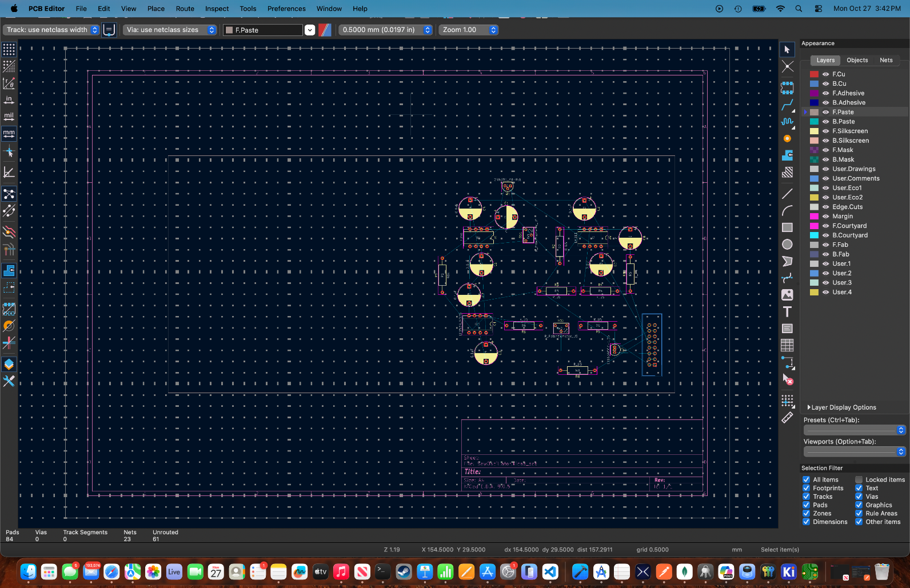The image size is (910, 588).
Task: Switch units to inches
Action: coord(9,100)
